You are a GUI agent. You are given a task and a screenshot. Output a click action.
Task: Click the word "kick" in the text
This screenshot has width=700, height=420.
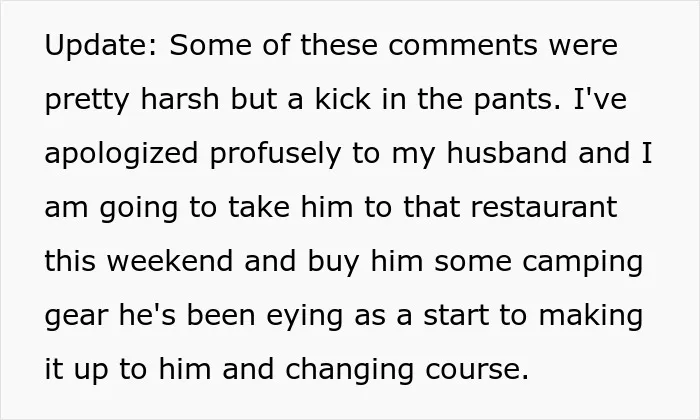pyautogui.click(x=343, y=99)
